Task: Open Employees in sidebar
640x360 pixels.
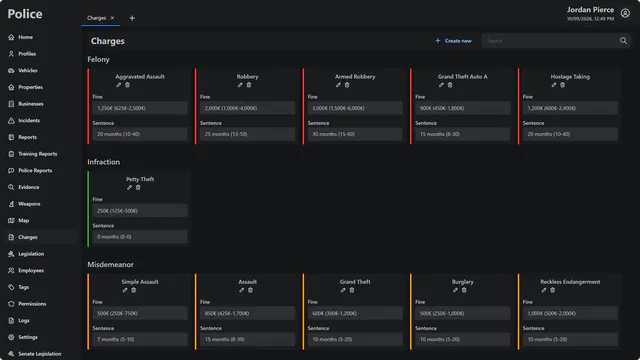Action: (x=40, y=271)
